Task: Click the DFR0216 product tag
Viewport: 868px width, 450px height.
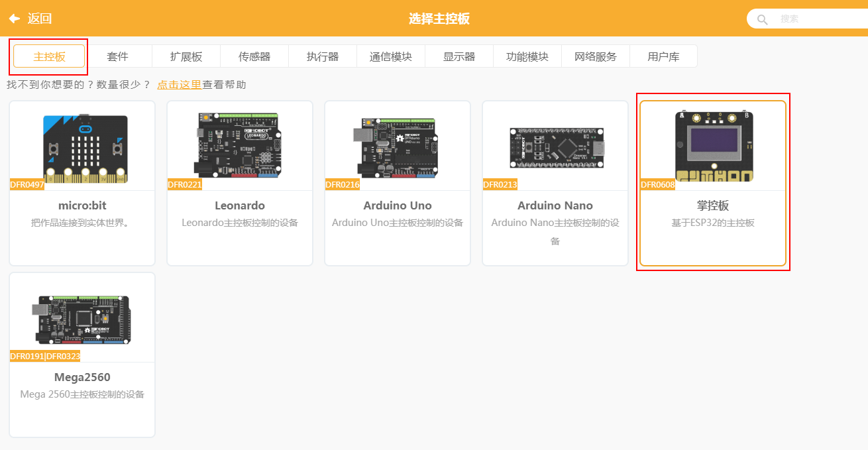Action: click(343, 185)
